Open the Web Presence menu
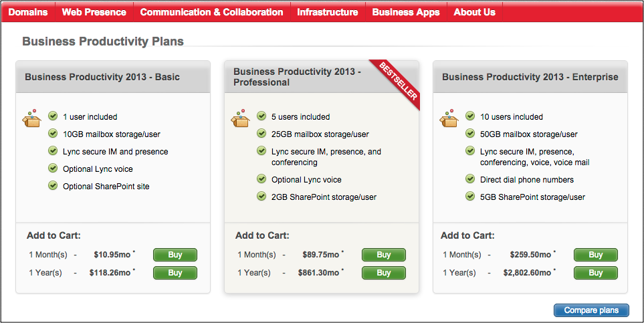 (94, 12)
